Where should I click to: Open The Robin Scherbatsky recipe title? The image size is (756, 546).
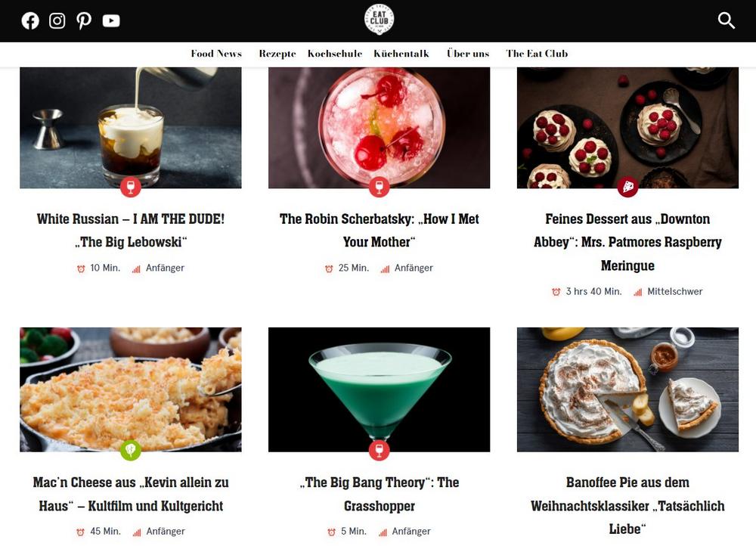tap(379, 230)
